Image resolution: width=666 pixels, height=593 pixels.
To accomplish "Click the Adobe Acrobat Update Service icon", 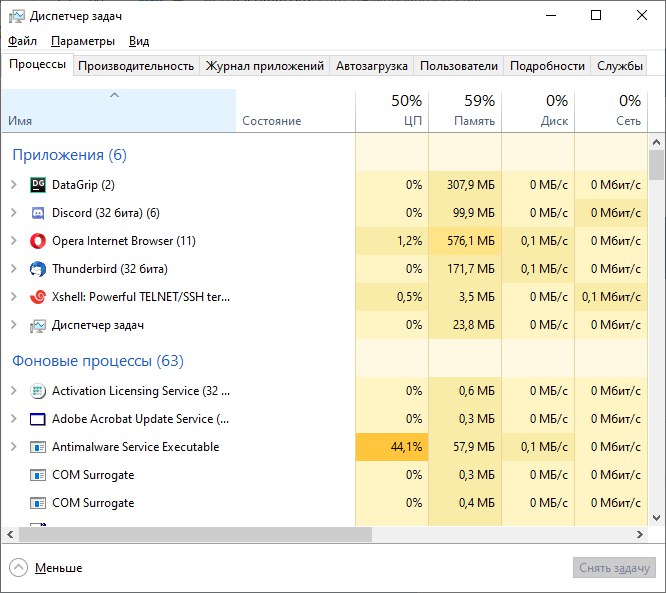I will click(38, 419).
